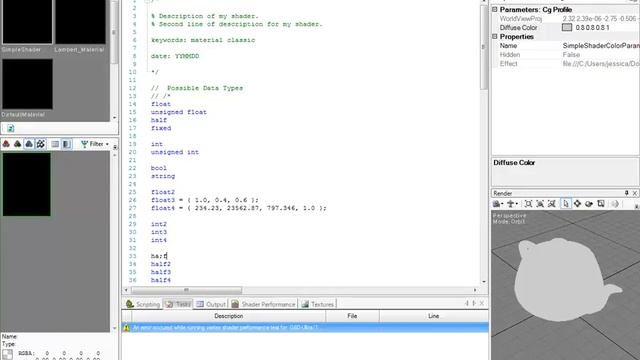This screenshot has height=360, width=640.
Task: Select the DefaultMaterial thumbnail
Action: 27,84
